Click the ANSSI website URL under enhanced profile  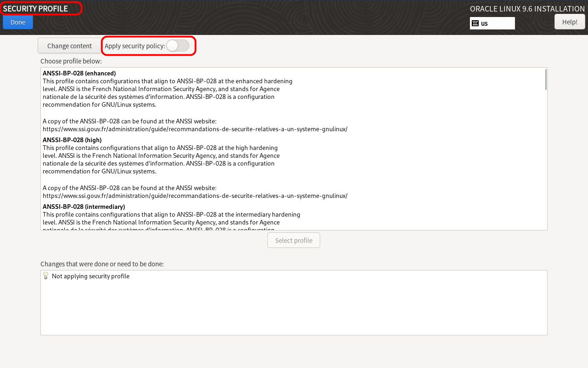click(x=195, y=129)
